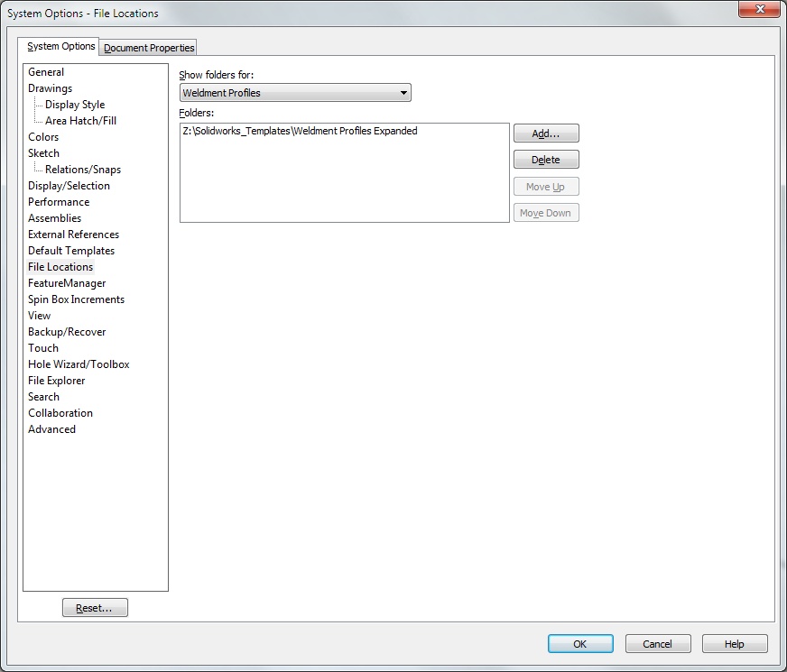The image size is (787, 672).
Task: Select Relations/Snaps under Sketch
Action: [x=83, y=170]
